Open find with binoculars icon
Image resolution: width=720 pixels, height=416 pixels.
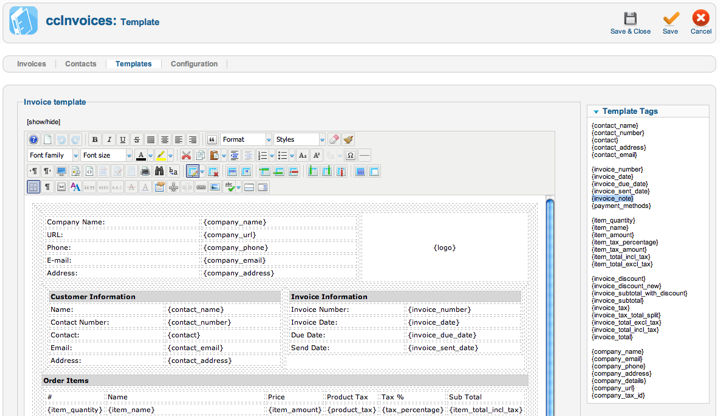[158, 172]
